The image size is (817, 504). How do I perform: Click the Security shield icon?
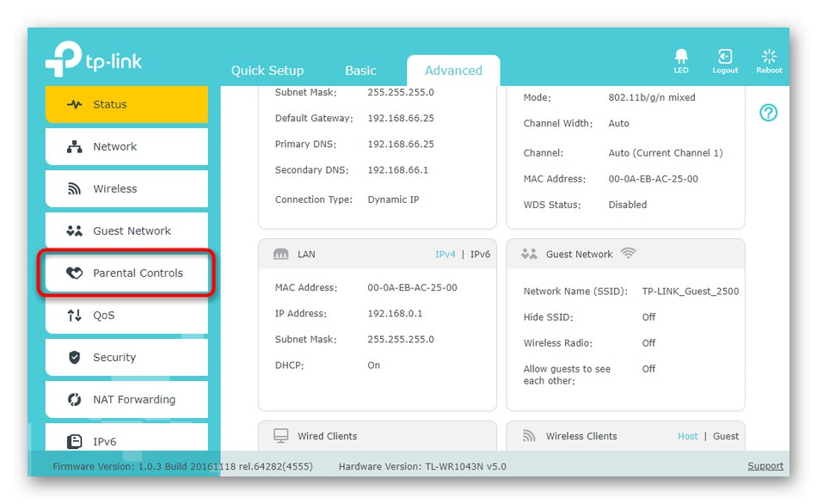click(75, 357)
